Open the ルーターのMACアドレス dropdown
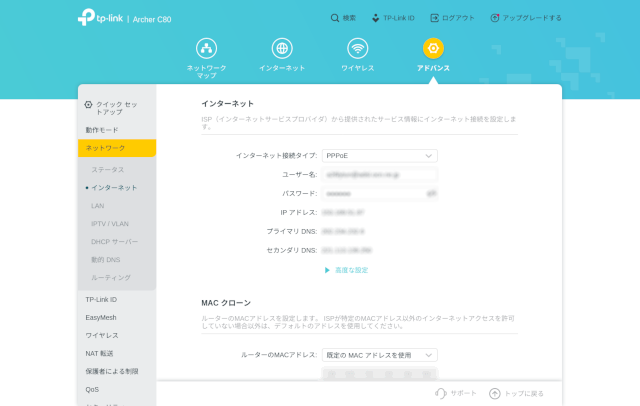The image size is (640, 406). point(380,355)
